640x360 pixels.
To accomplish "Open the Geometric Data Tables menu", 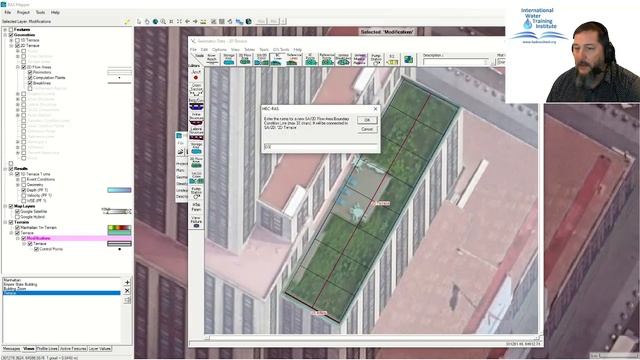I will (x=249, y=49).
